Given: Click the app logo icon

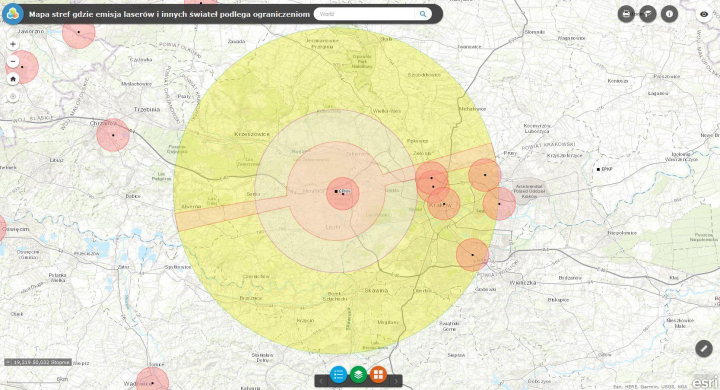Looking at the screenshot, I should point(13,14).
